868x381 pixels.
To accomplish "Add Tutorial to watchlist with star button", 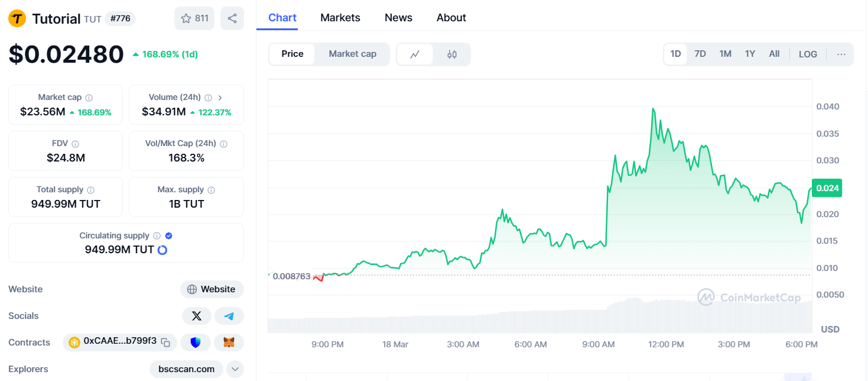I will click(194, 18).
